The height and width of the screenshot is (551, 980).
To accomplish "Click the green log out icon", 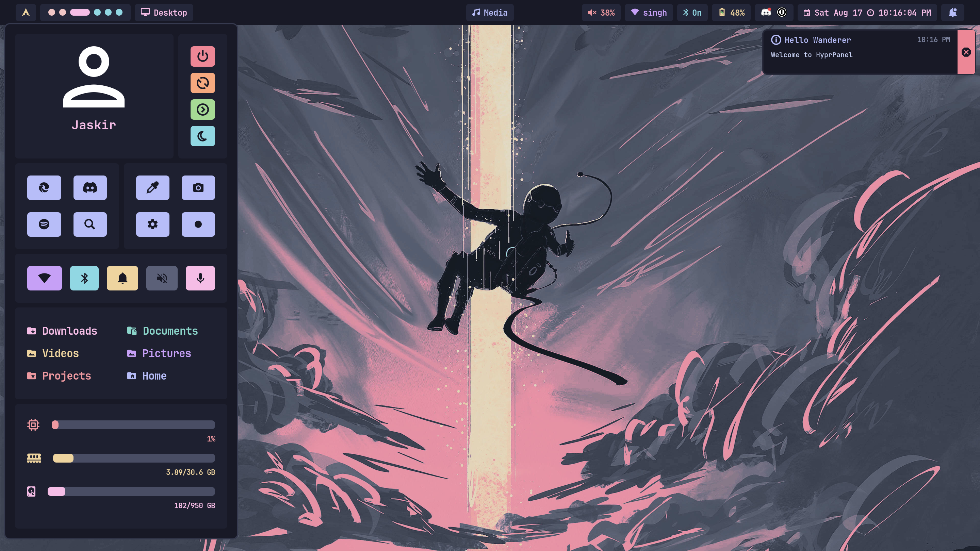I will [202, 110].
